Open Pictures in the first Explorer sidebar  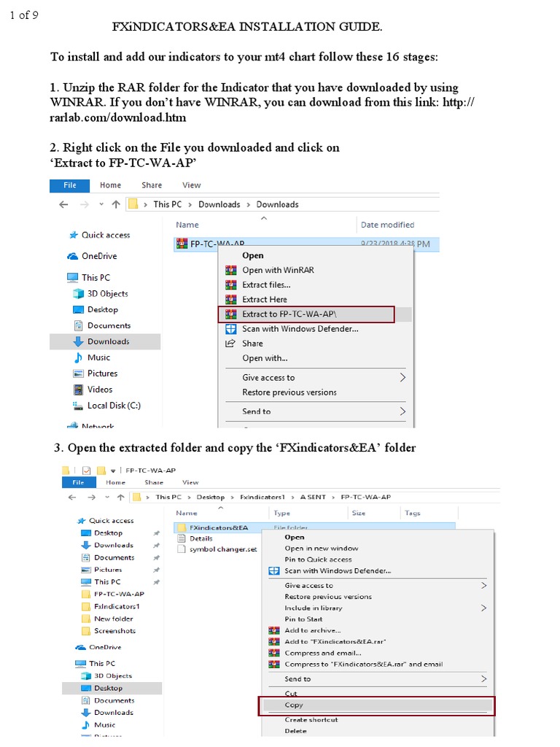point(102,373)
